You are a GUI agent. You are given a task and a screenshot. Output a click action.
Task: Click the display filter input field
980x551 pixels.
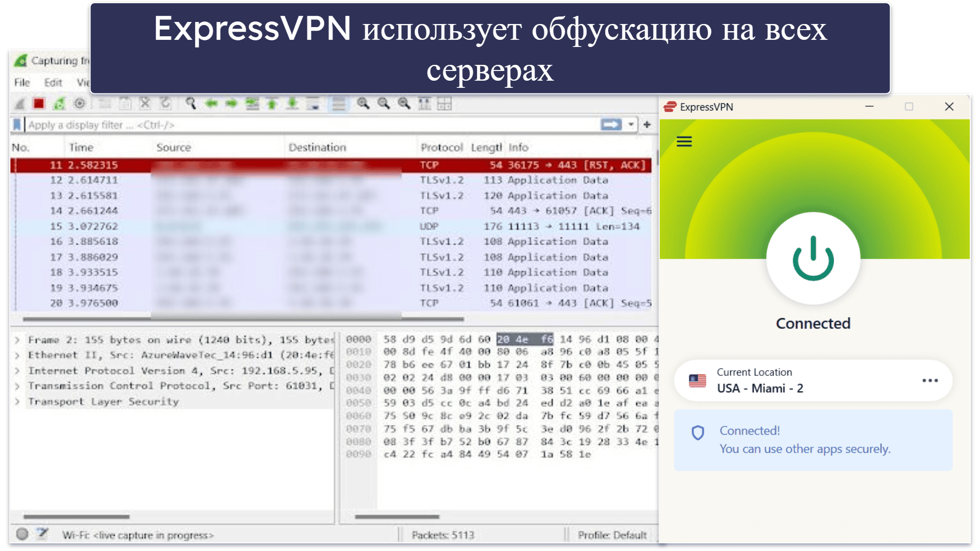click(x=312, y=125)
